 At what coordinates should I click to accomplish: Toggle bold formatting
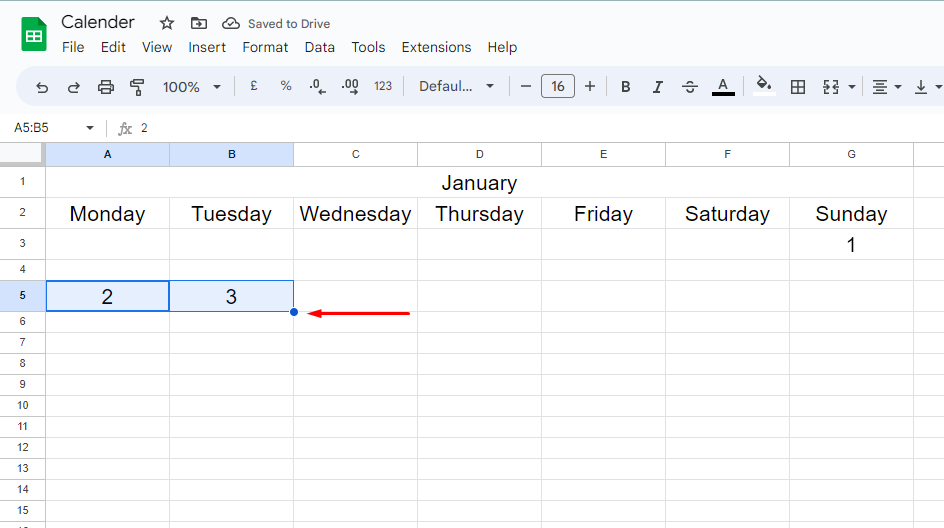[626, 87]
